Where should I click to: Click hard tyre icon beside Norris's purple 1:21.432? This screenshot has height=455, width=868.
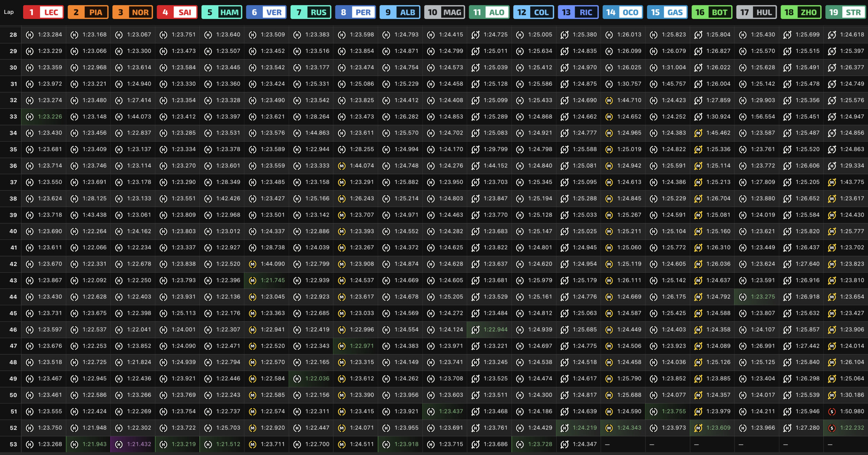(119, 444)
